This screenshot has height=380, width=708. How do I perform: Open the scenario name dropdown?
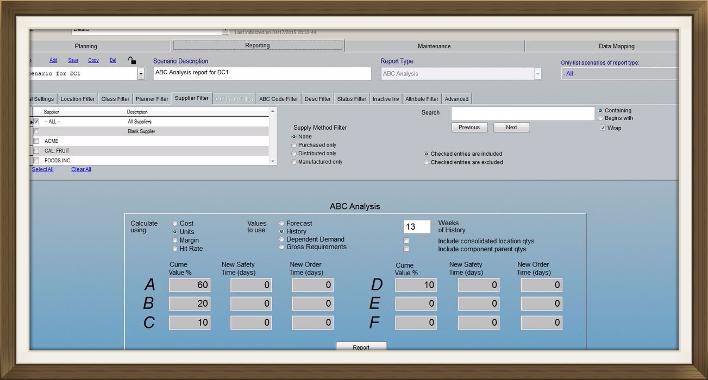point(141,74)
